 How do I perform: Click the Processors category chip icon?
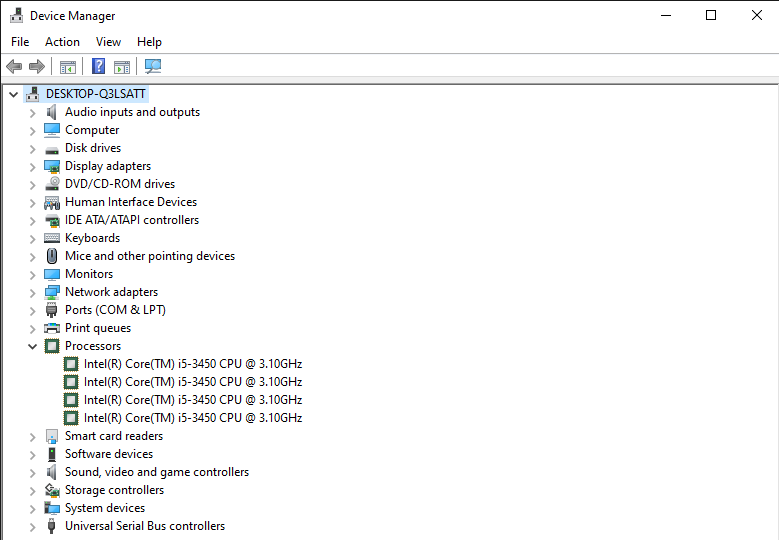(52, 346)
